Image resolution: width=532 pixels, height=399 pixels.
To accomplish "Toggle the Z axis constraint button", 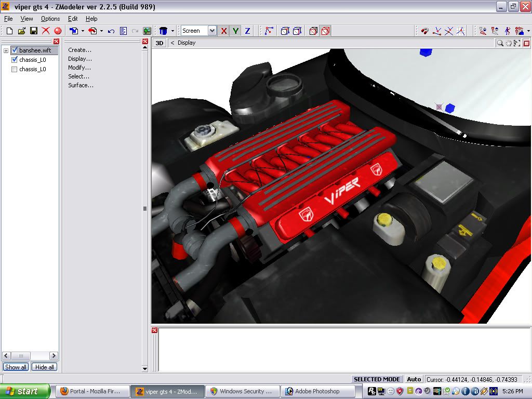I will (x=247, y=31).
